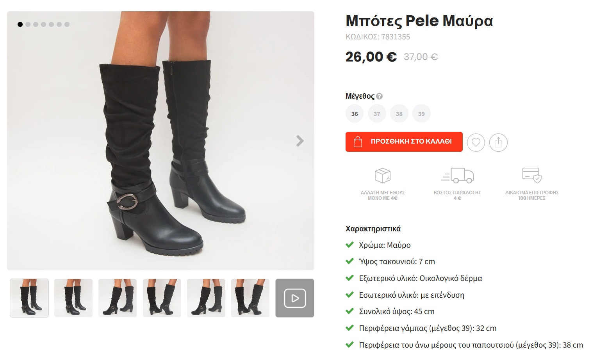The height and width of the screenshot is (364, 599).
Task: Click the size exchange box icon
Action: click(x=383, y=176)
